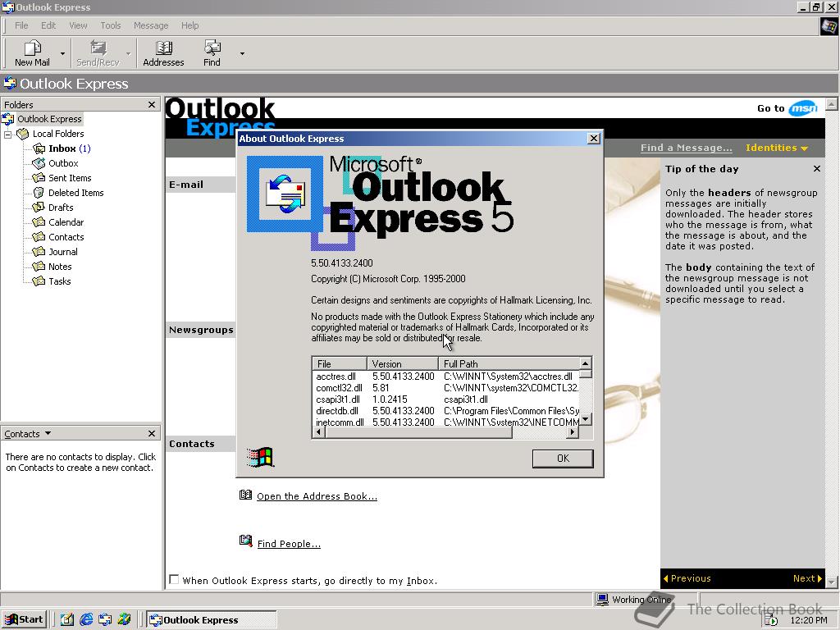Image resolution: width=840 pixels, height=630 pixels.
Task: Open the New Mail dropdown arrow
Action: 62,53
